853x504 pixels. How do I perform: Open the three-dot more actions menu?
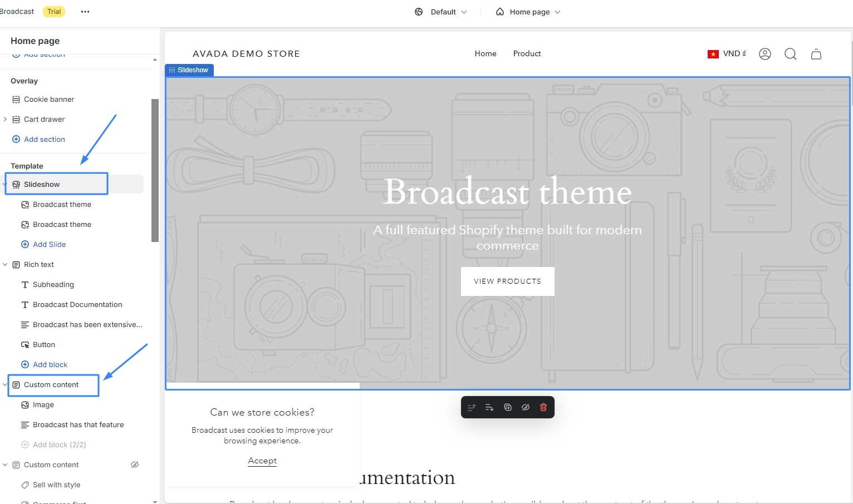pos(85,12)
